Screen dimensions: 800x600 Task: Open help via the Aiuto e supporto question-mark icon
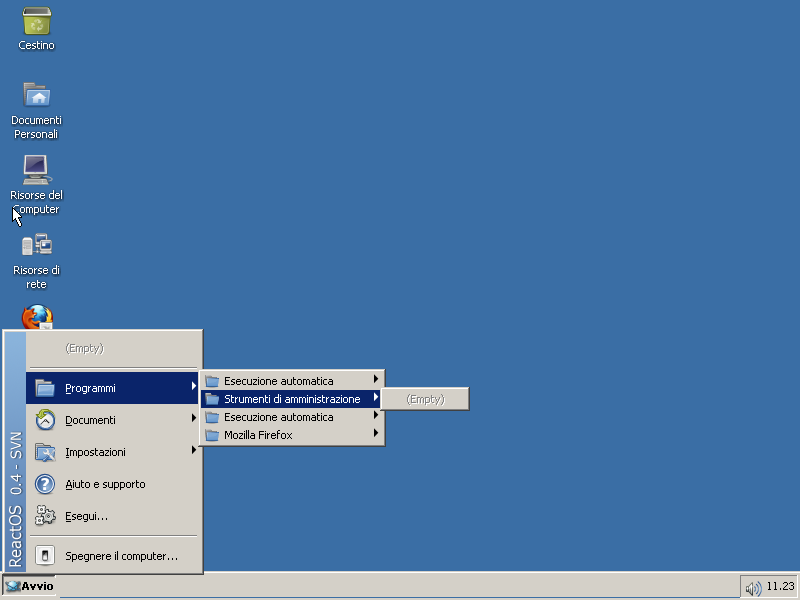(45, 484)
